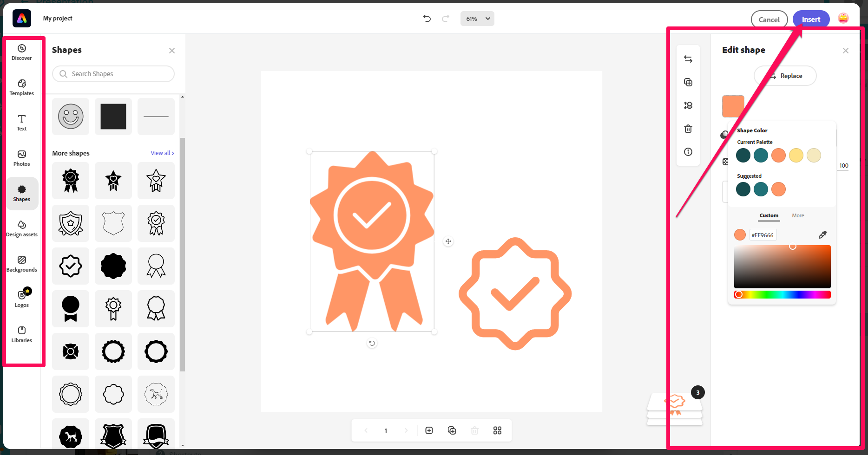Click the rainbow hue slider
Viewport: 868px width, 455px height.
point(783,295)
